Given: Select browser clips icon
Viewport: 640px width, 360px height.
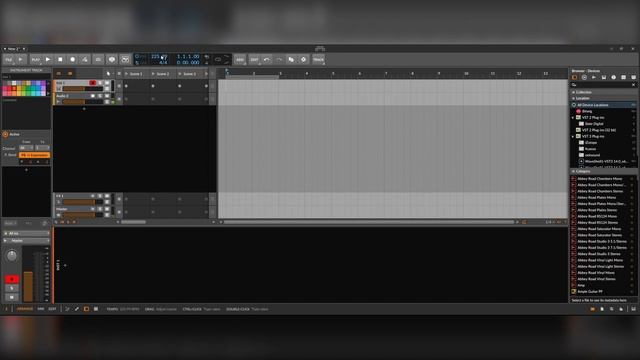Looking at the screenshot, I should [623, 77].
